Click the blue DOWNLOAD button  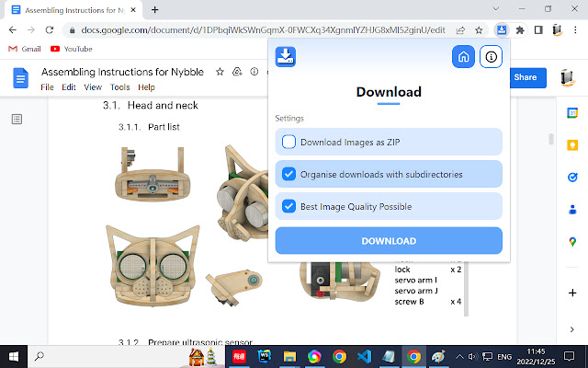point(389,241)
